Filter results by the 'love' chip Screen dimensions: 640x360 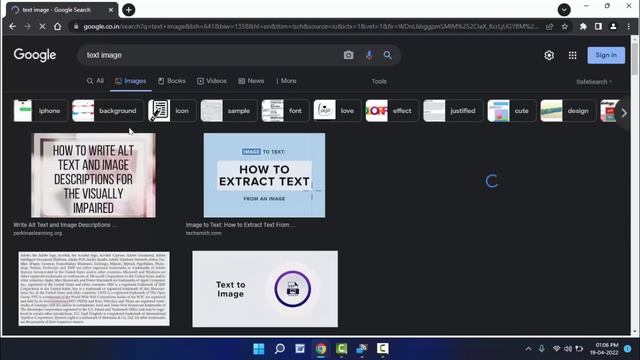[337, 111]
